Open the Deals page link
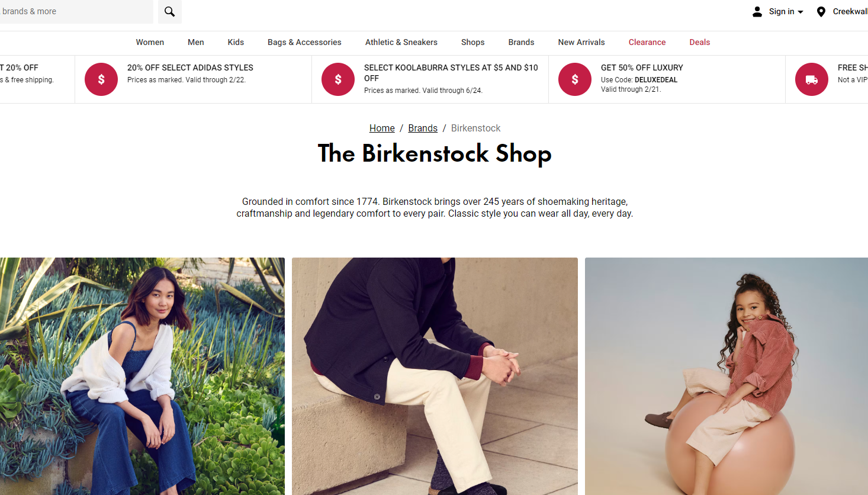Image resolution: width=868 pixels, height=495 pixels. point(700,42)
